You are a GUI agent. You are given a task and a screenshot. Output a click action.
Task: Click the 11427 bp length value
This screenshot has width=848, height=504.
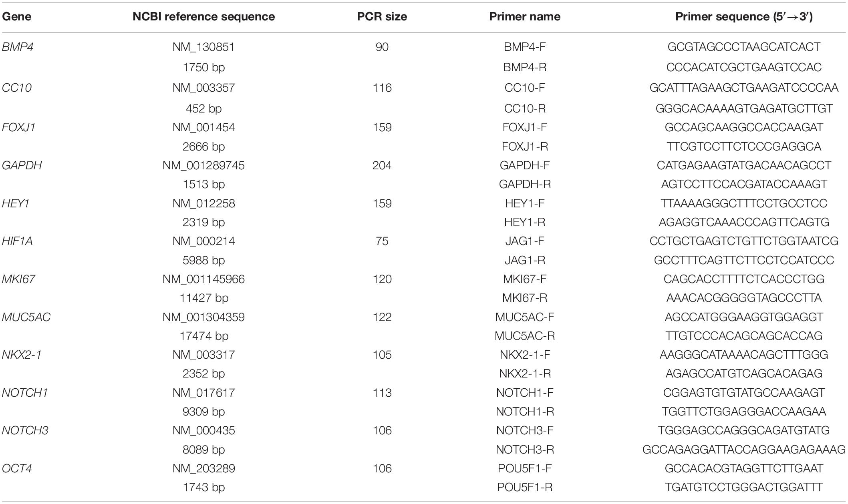(203, 298)
